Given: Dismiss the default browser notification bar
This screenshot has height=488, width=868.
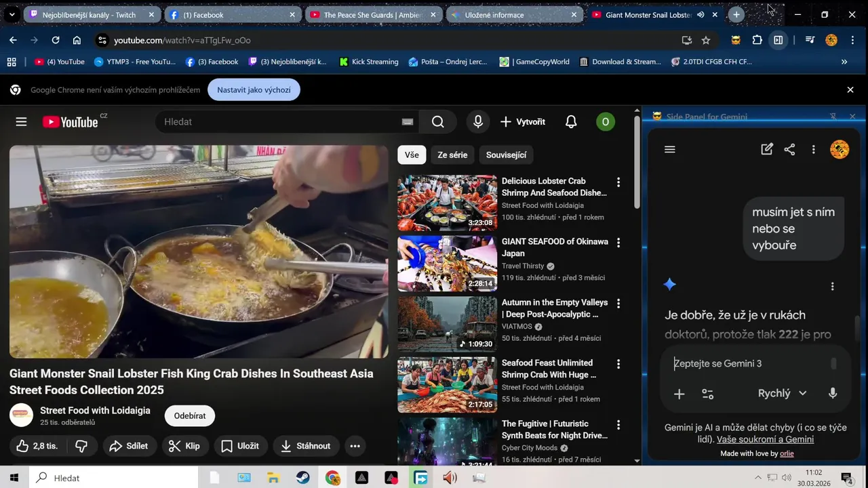Looking at the screenshot, I should click(850, 89).
